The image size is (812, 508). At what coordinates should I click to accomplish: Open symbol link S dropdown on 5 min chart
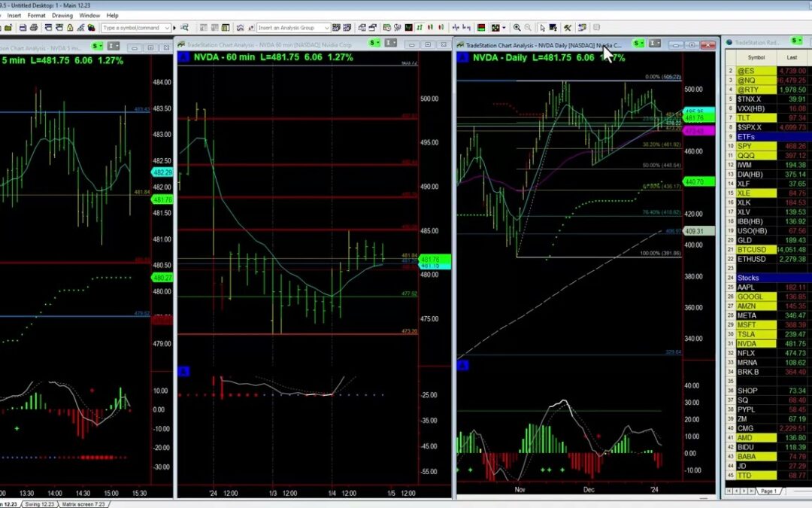97,46
